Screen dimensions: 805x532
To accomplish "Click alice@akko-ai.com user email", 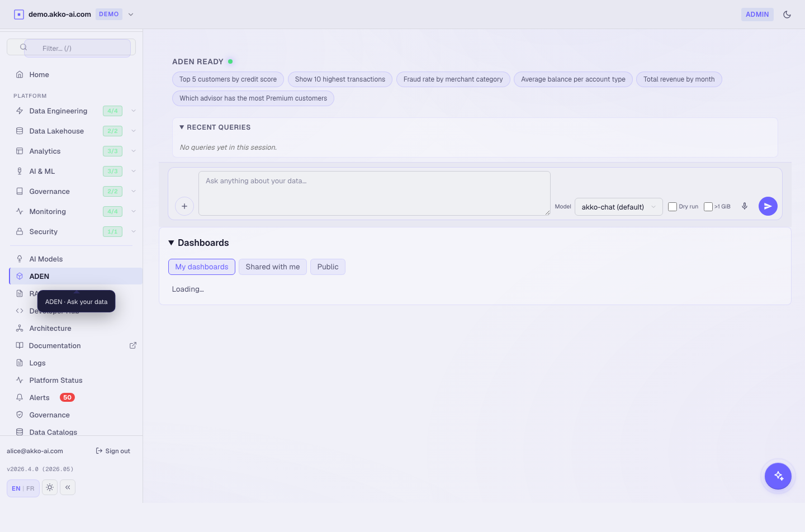I will coord(35,451).
